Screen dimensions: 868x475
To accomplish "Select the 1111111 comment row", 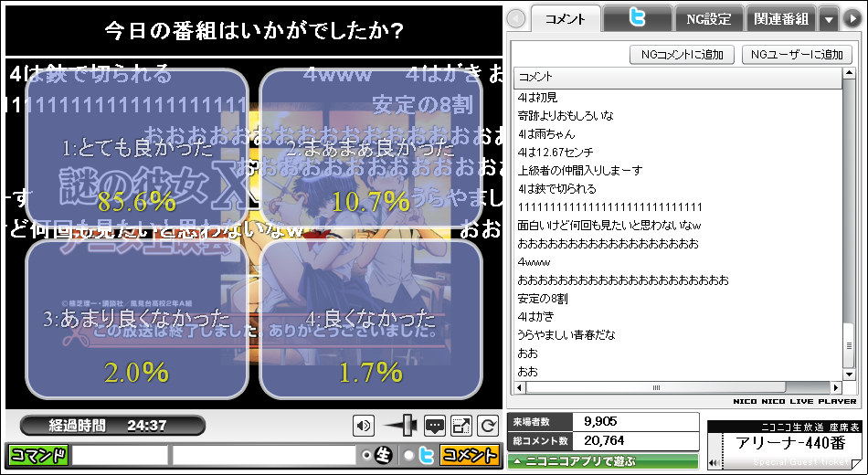I will 678,207.
